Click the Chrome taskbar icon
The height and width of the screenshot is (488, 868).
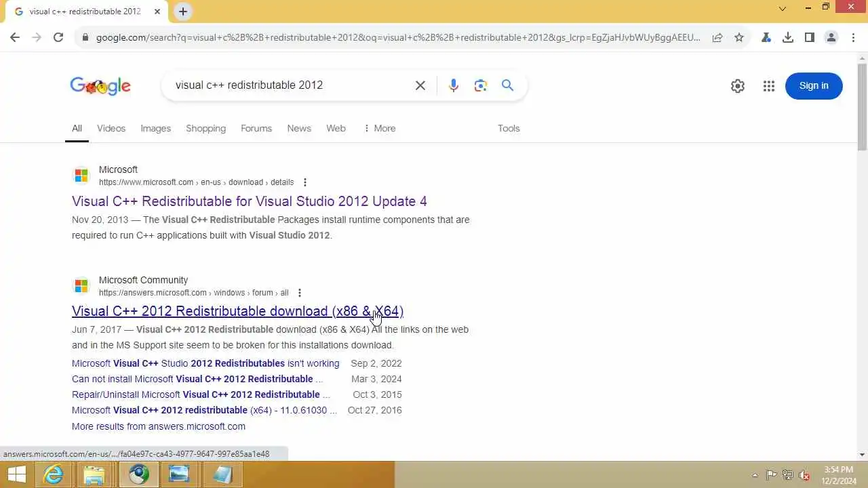(139, 474)
